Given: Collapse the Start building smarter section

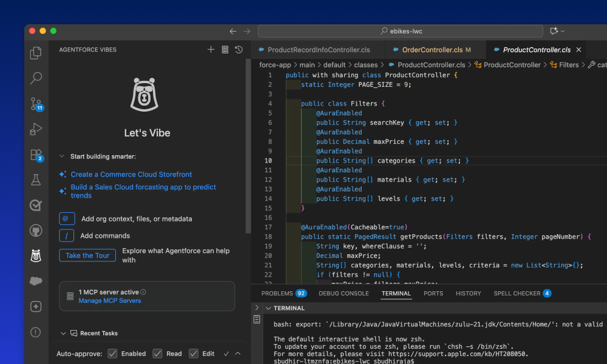Looking at the screenshot, I should (x=61, y=157).
